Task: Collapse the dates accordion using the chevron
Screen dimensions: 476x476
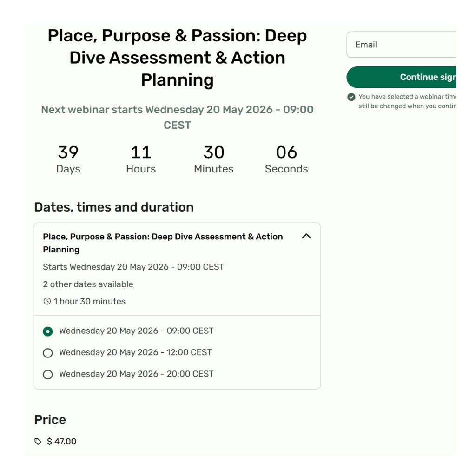Action: [306, 236]
